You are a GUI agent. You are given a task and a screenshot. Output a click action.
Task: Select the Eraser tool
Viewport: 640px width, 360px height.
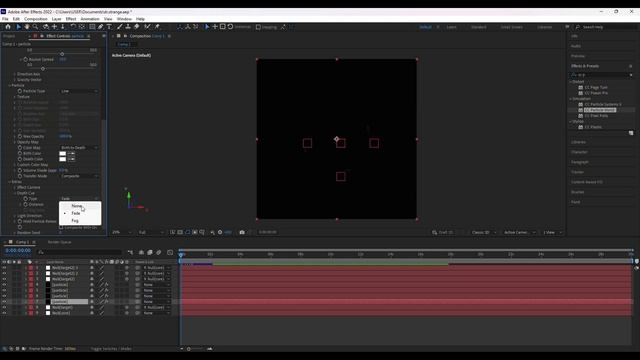pos(137,27)
